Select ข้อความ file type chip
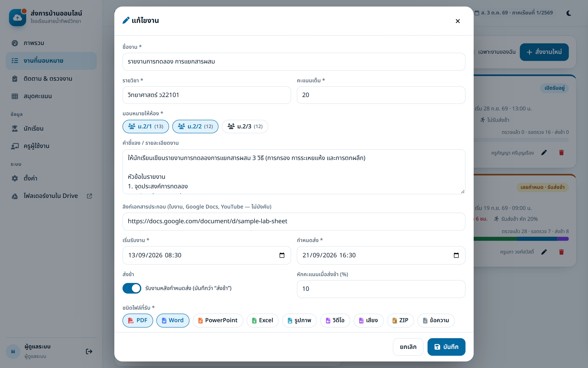Image resolution: width=588 pixels, height=368 pixels. coord(436,320)
